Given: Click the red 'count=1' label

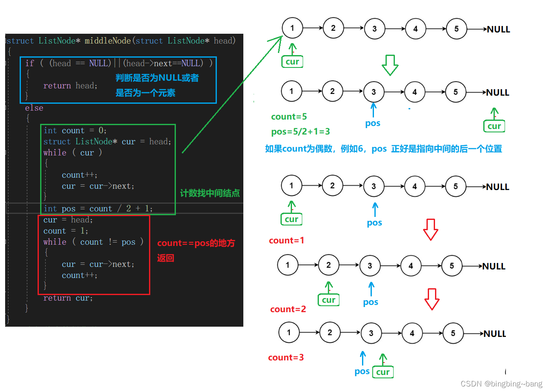Looking at the screenshot, I should (286, 240).
